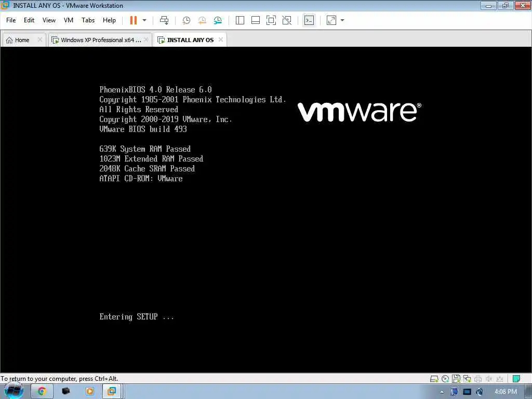Viewport: 532px width, 399px height.
Task: Close the Windows XP Professional x64 tab
Action: (x=146, y=39)
